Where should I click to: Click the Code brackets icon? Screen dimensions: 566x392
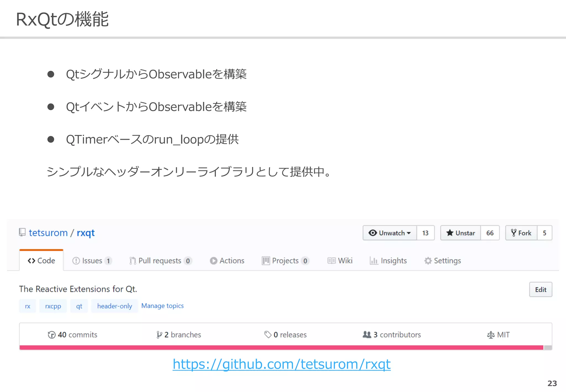click(x=31, y=261)
